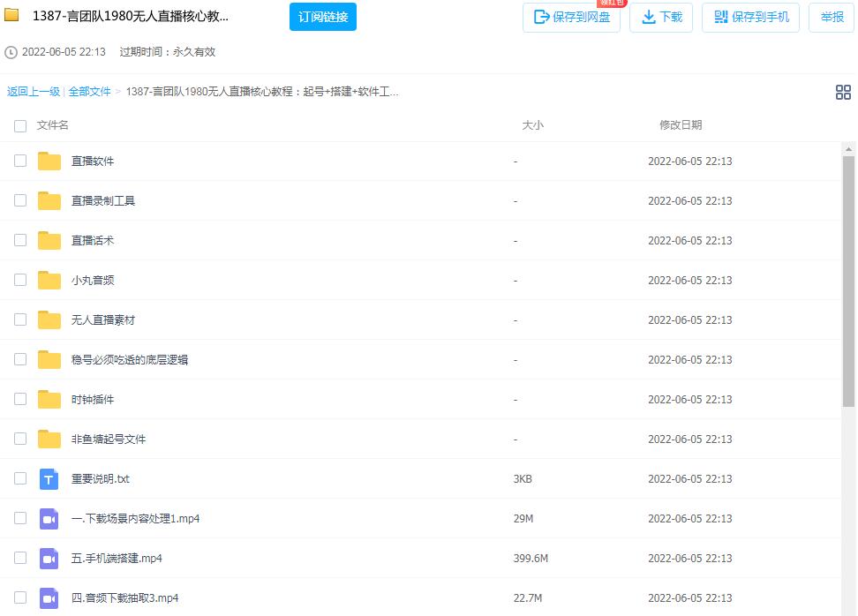Screen dimensions: 858x616
Task: Click the video icon for 四.音频下载抽取3.mp4
Action: 49,598
